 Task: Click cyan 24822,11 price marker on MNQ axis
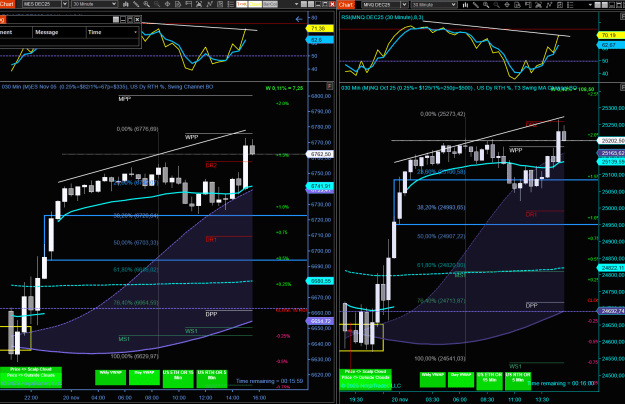(611, 268)
